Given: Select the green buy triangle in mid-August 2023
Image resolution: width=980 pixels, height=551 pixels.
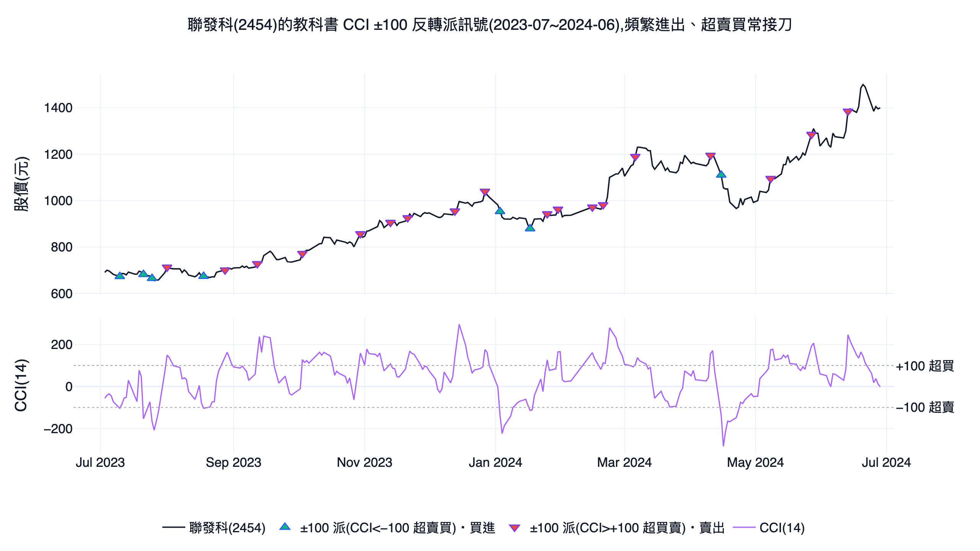Looking at the screenshot, I should tap(204, 275).
